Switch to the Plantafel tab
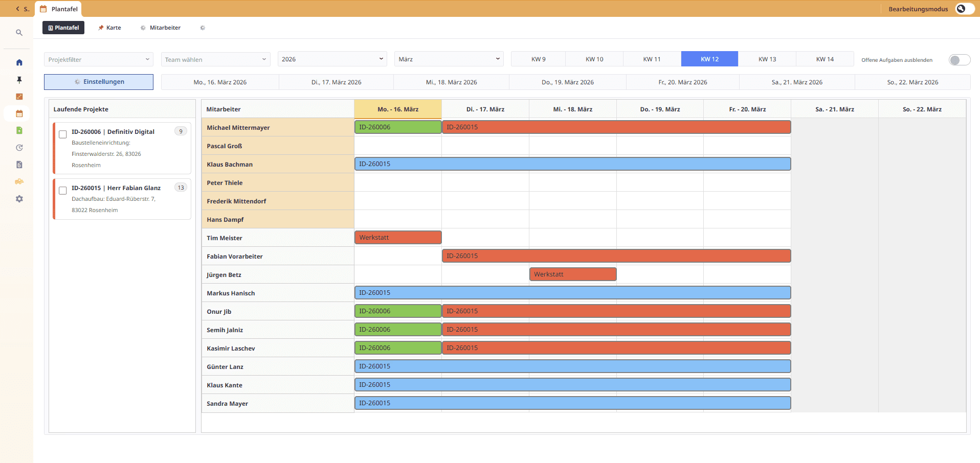The image size is (980, 463). (63, 28)
